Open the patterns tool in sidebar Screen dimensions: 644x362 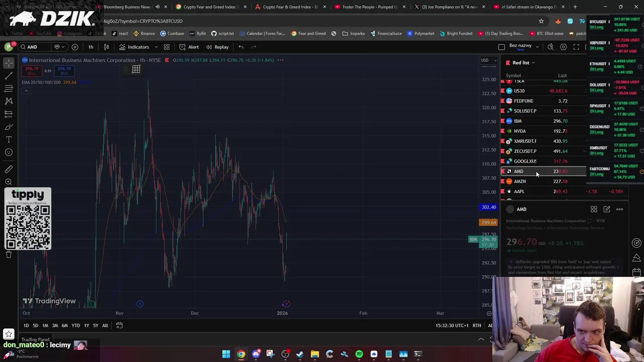pyautogui.click(x=9, y=101)
